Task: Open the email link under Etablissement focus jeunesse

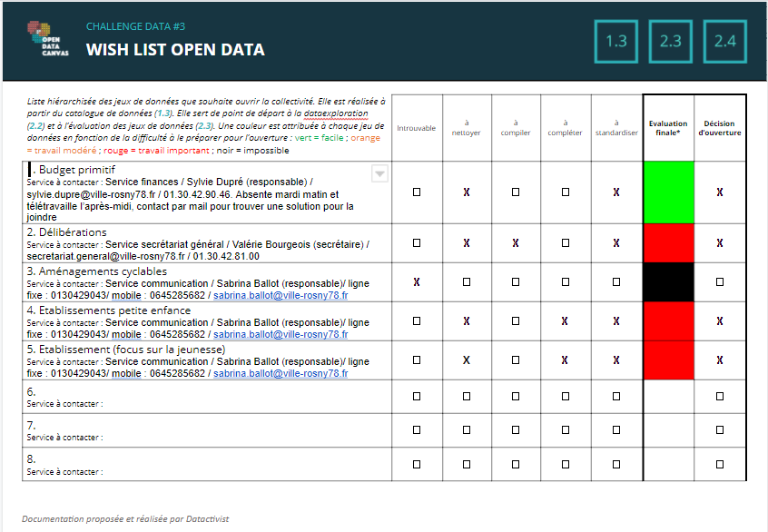Action: (281, 373)
